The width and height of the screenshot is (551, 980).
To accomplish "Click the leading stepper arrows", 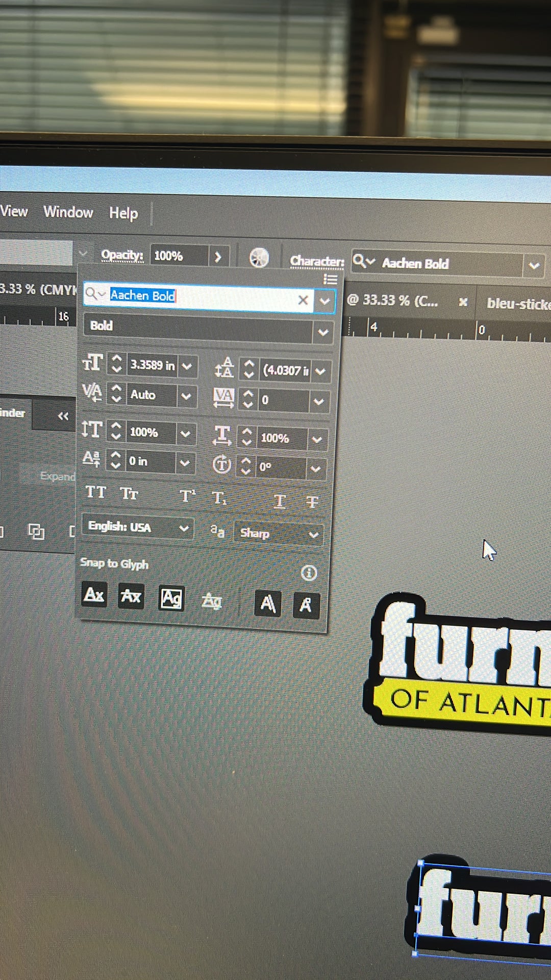I will pos(248,369).
